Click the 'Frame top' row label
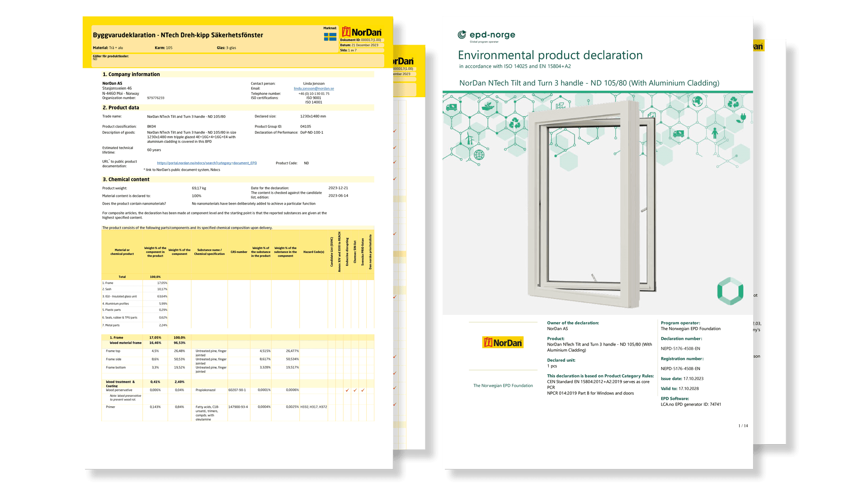 (113, 351)
